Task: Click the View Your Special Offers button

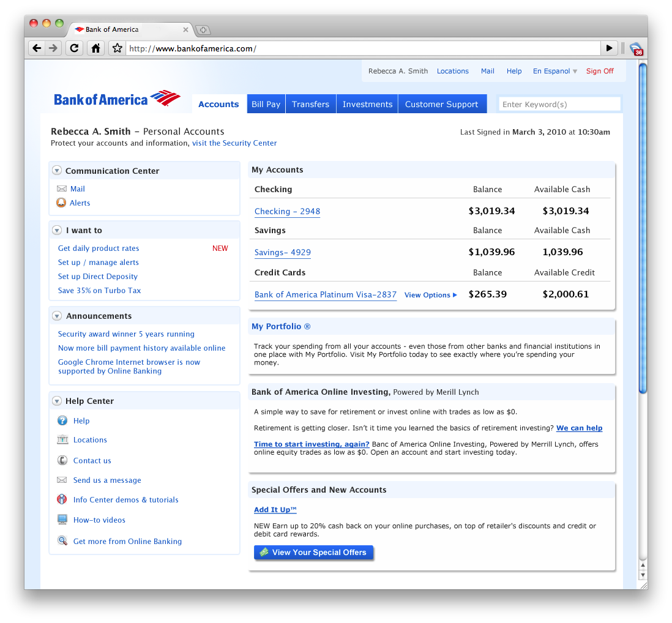Action: point(313,552)
